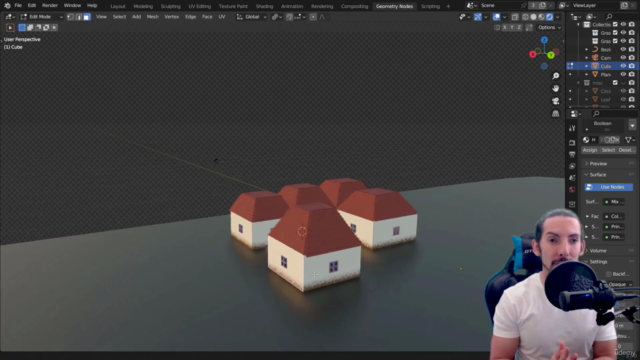This screenshot has height=360, width=640.
Task: Open the viewport Select menu
Action: (119, 17)
